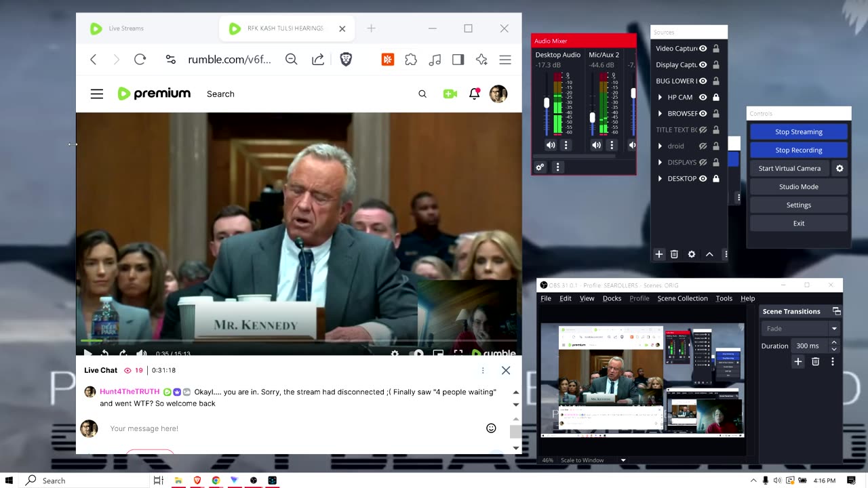Move source up with arrow icon

click(x=709, y=254)
